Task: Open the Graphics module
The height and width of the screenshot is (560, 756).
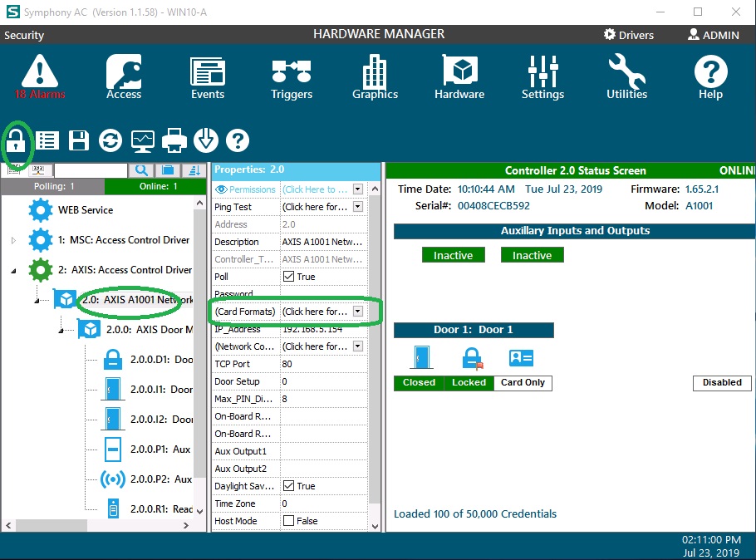Action: 375,76
